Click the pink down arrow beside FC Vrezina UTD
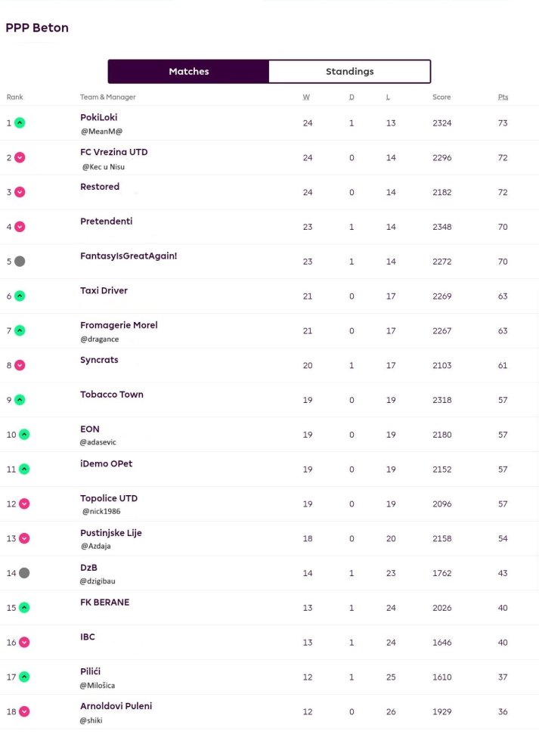 coord(20,158)
